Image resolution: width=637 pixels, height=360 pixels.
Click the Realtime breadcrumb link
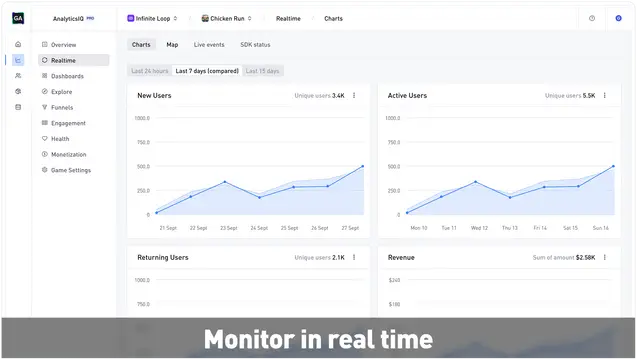click(x=288, y=19)
